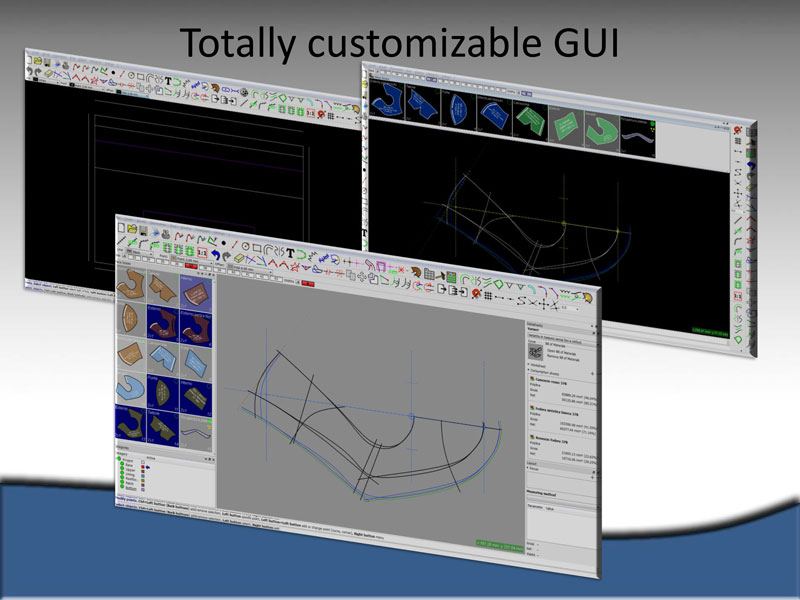This screenshot has width=800, height=600.
Task: Click lavender color swatch of Bottom layer
Action: [143, 490]
